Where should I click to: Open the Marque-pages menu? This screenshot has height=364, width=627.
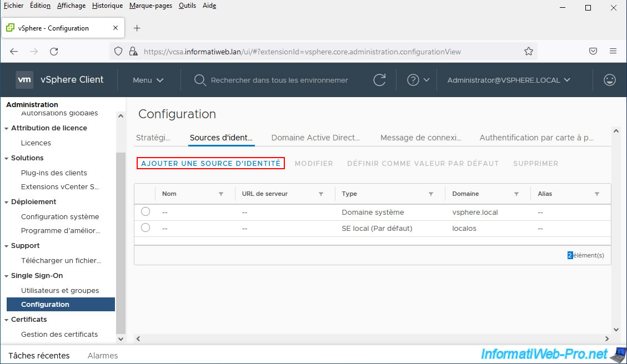tap(151, 6)
